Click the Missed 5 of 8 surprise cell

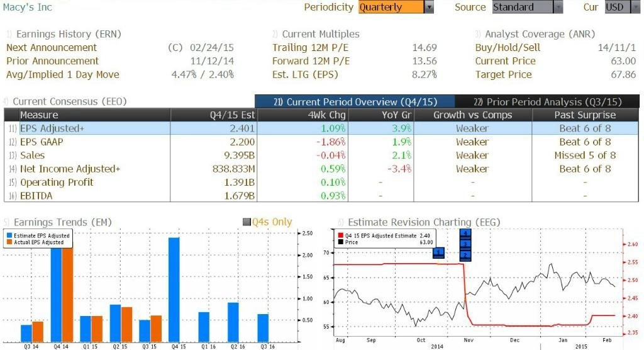tap(585, 155)
